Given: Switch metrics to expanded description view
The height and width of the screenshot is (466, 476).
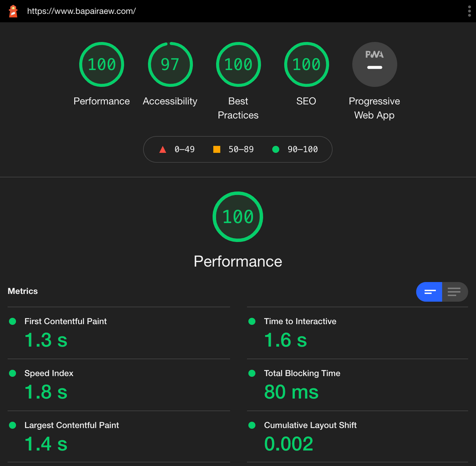Looking at the screenshot, I should click(x=455, y=292).
